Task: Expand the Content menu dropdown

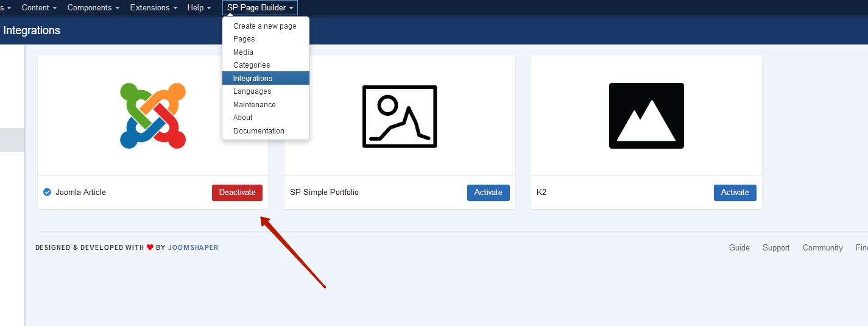Action: (39, 8)
